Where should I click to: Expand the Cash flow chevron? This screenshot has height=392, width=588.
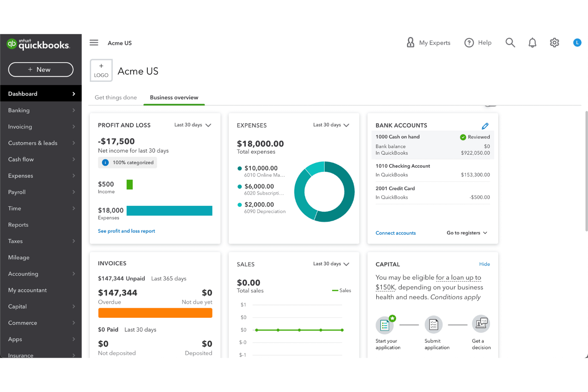pyautogui.click(x=73, y=159)
